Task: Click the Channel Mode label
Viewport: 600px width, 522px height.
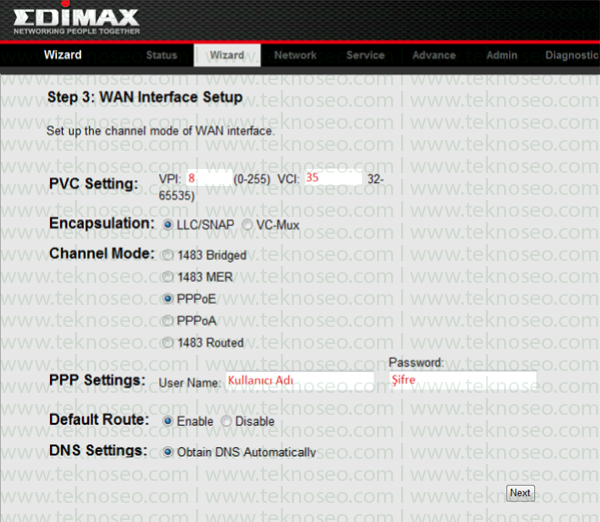Action: pyautogui.click(x=102, y=253)
